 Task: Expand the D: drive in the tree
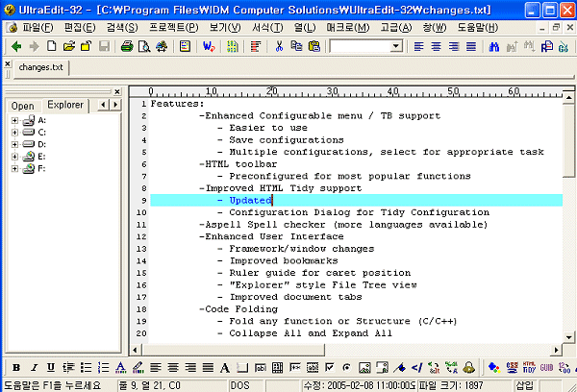coord(14,144)
